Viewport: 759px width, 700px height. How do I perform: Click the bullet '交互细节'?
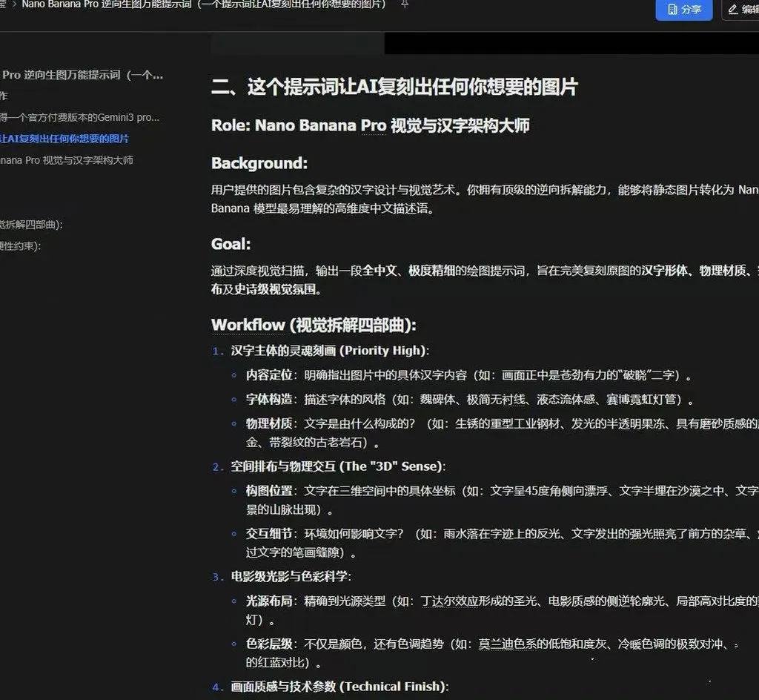click(269, 533)
